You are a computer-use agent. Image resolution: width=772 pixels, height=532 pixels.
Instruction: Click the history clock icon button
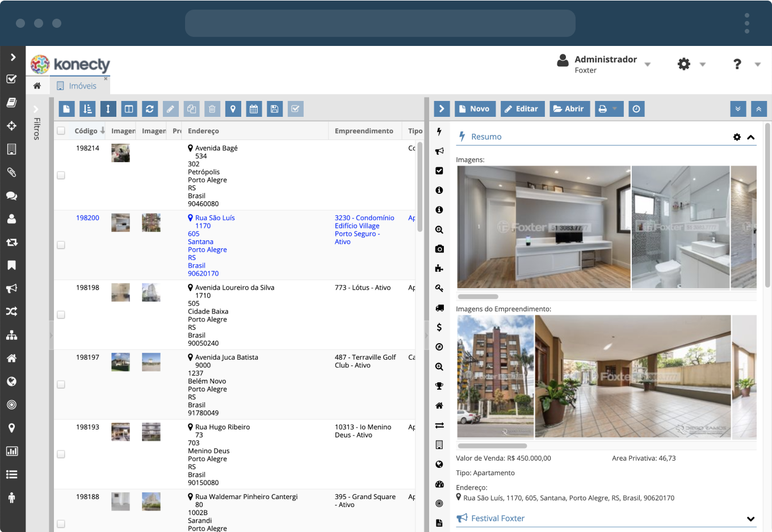[x=636, y=109]
